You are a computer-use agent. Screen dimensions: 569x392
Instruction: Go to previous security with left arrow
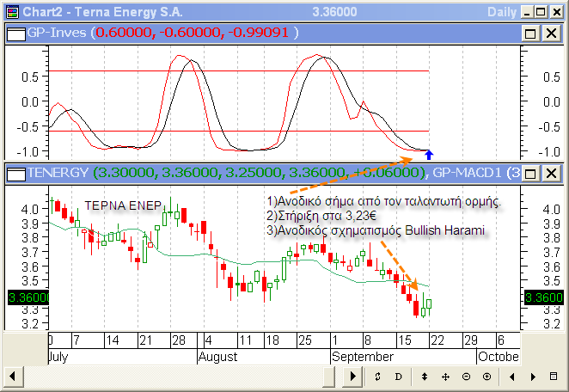pos(512,377)
